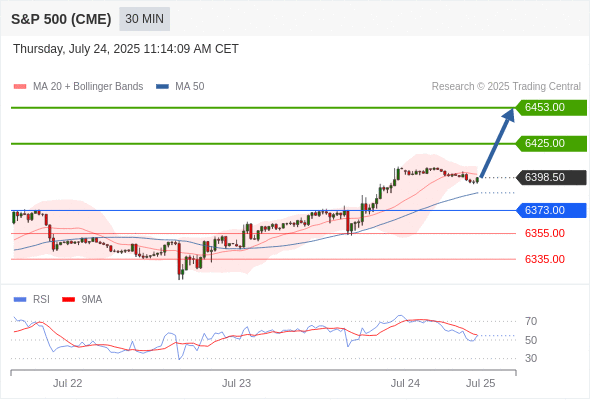Click the RSI 70 level label

coord(531,321)
